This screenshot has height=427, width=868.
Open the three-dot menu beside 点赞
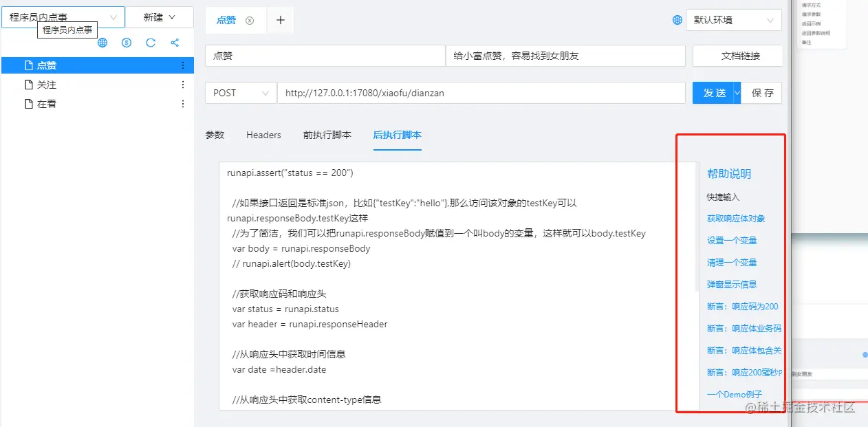click(x=183, y=65)
